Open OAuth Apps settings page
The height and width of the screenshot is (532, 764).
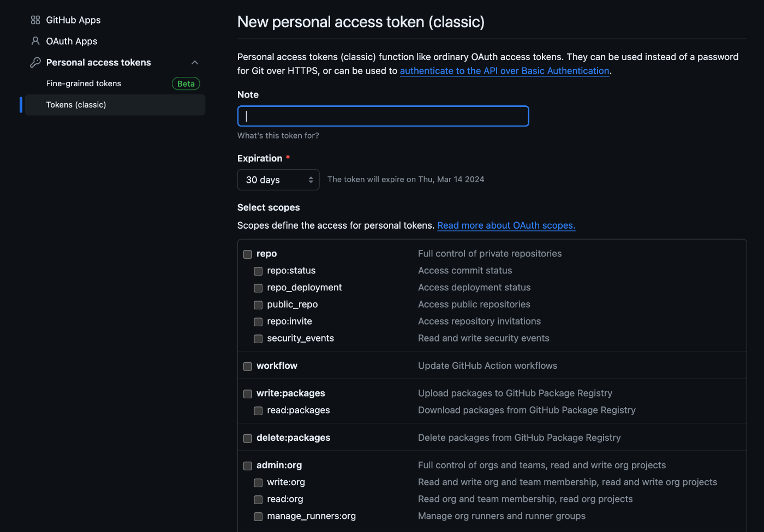coord(71,41)
